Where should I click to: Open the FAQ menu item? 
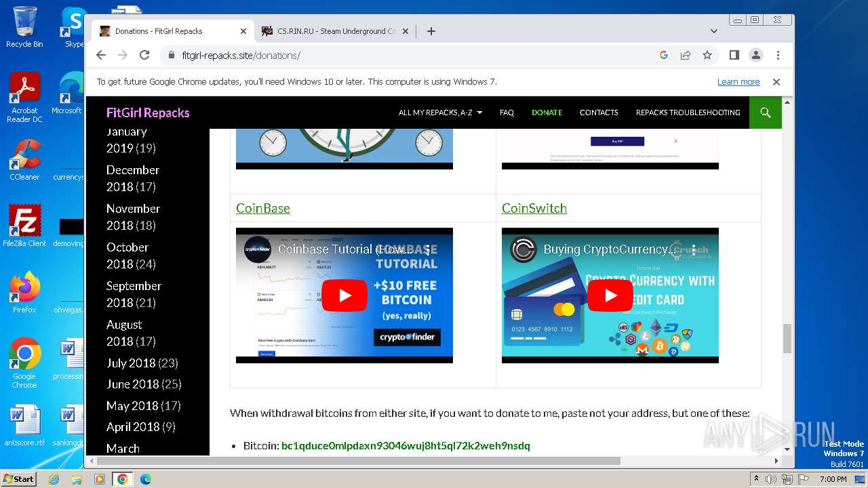[507, 113]
